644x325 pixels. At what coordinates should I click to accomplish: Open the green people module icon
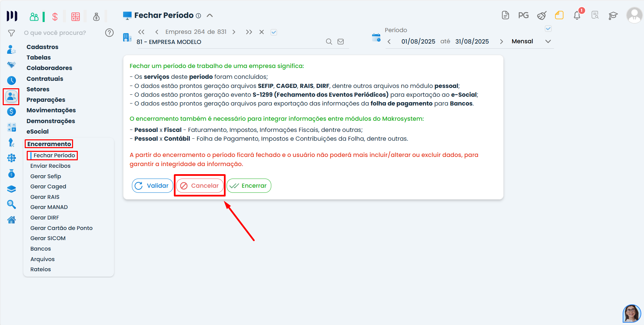[x=34, y=17]
